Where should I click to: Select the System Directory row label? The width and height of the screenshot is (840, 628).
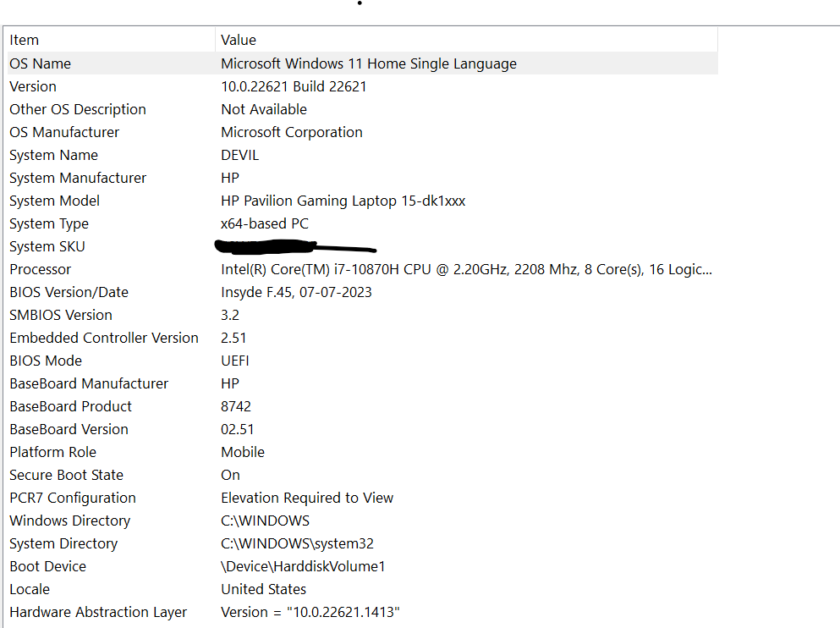click(x=63, y=544)
